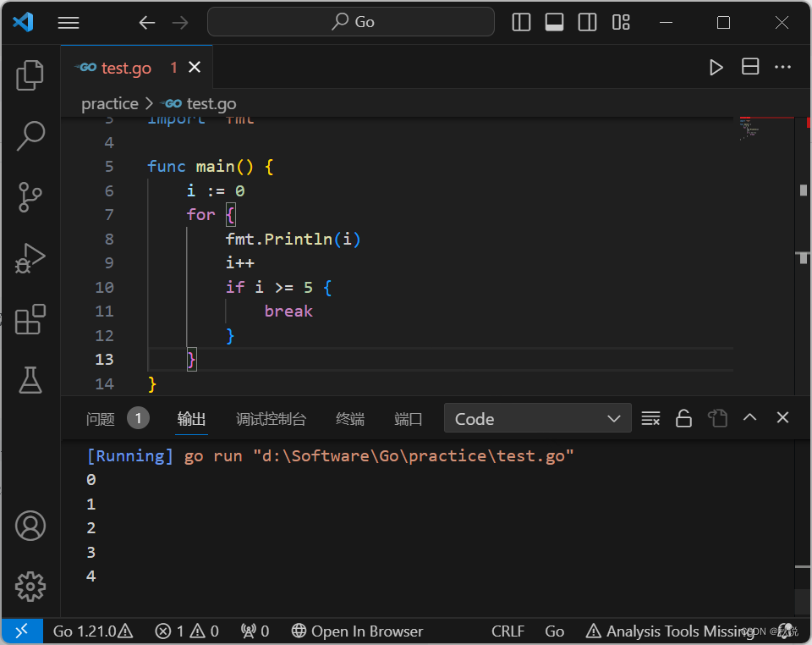Open Customize Layout icon
Image resolution: width=812 pixels, height=645 pixels.
pyautogui.click(x=620, y=22)
